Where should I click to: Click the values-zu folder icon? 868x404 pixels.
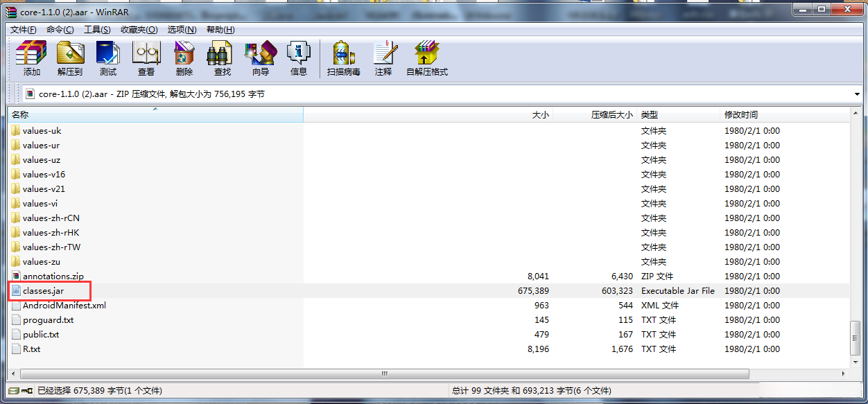coord(16,262)
